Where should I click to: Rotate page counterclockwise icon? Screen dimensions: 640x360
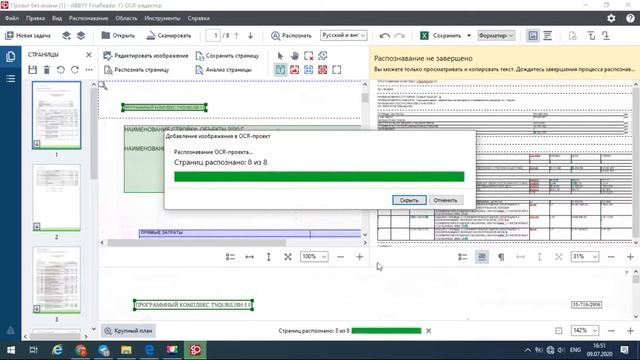[x=61, y=70]
